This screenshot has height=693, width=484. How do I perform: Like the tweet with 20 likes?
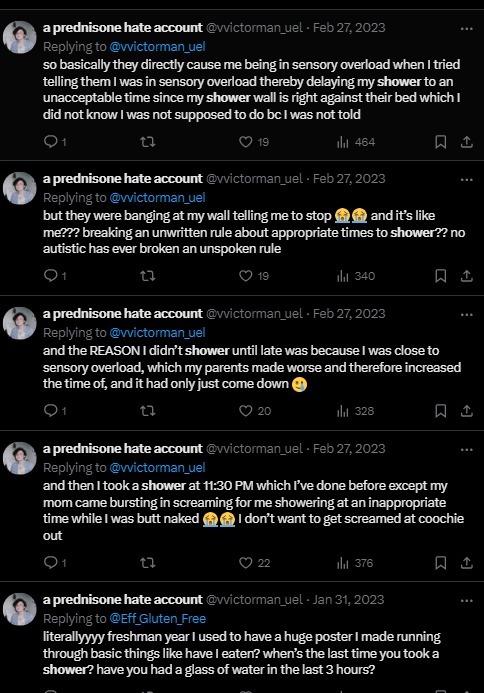click(255, 411)
